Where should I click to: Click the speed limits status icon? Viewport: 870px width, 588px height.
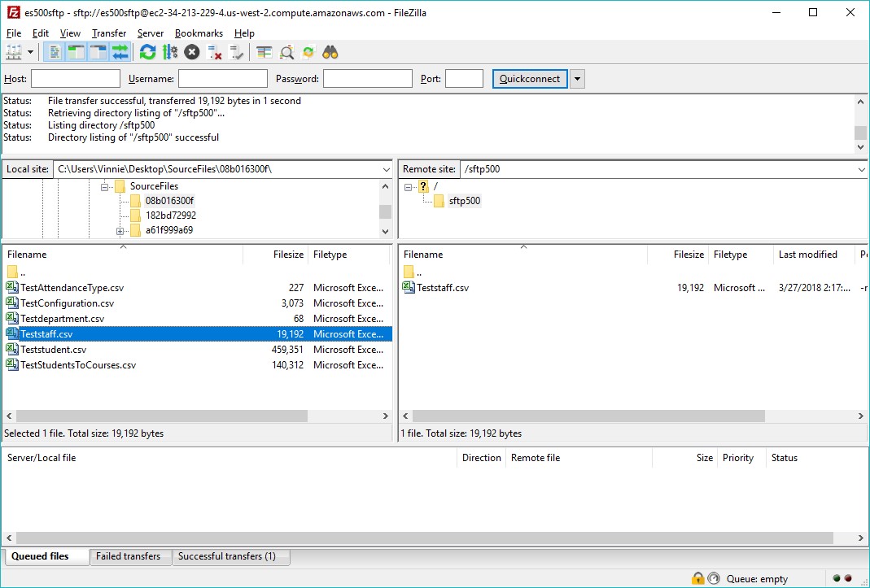tap(714, 578)
